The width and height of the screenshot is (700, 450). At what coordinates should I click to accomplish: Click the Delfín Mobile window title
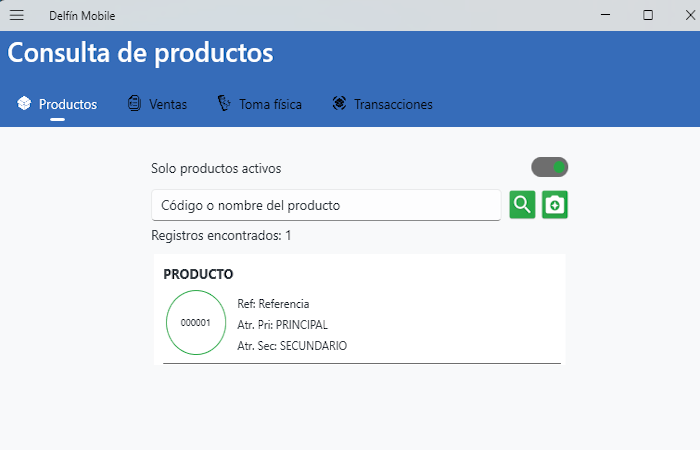[82, 16]
